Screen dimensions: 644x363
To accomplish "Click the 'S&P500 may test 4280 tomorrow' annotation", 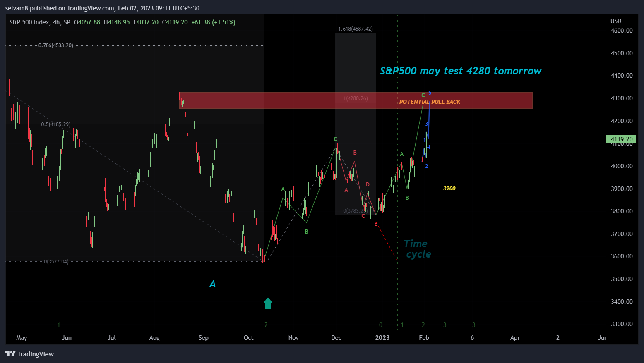I will click(x=461, y=71).
